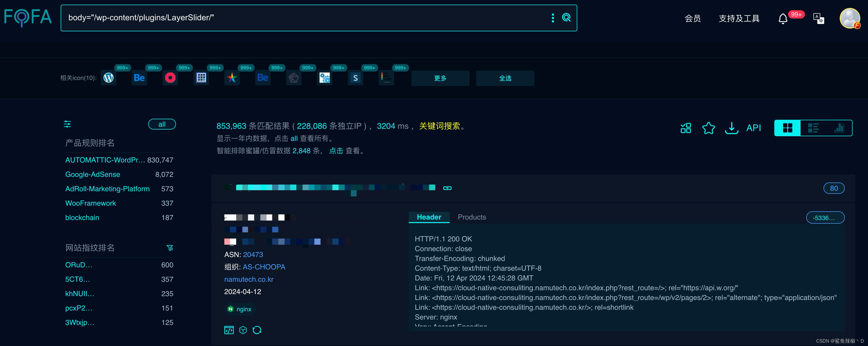Select the dark pentagon related icon

click(x=294, y=78)
